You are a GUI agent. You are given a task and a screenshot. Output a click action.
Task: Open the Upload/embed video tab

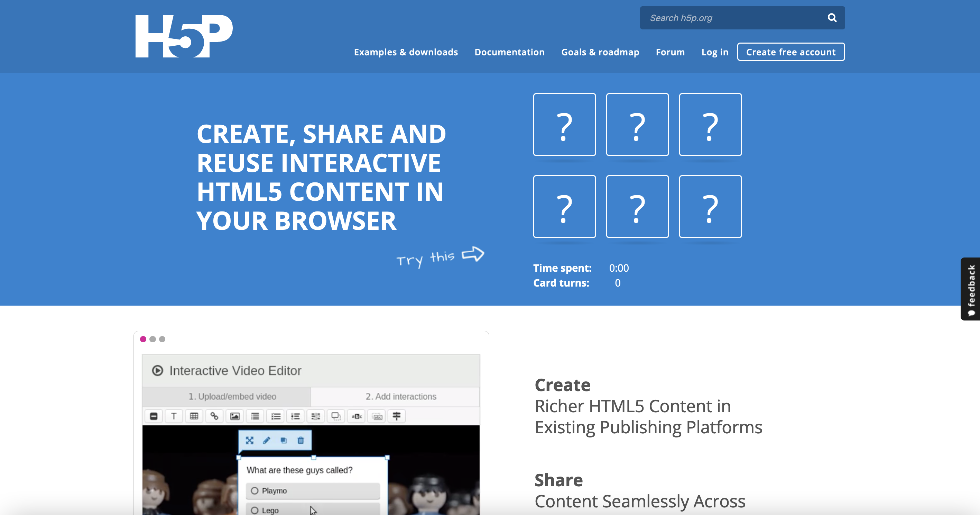tap(232, 397)
